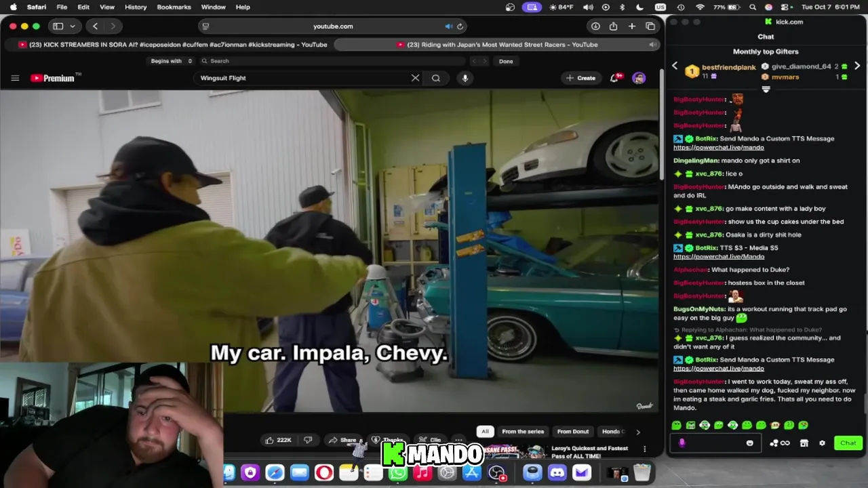
Task: Clear the Wingsuit Flight search text
Action: (x=415, y=78)
